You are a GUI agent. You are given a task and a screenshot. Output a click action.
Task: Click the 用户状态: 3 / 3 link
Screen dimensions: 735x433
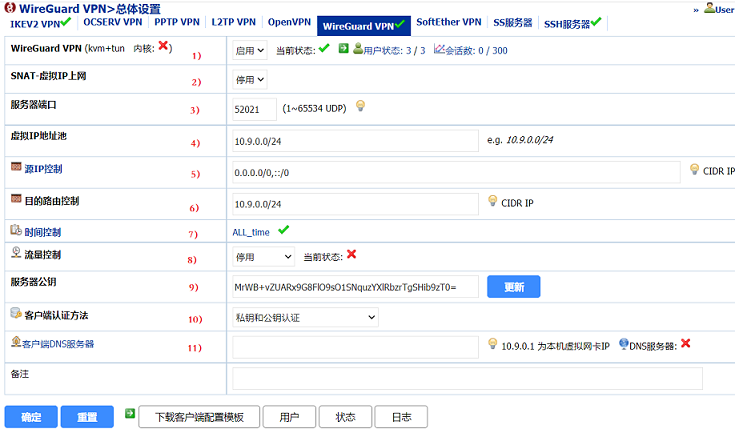click(394, 51)
